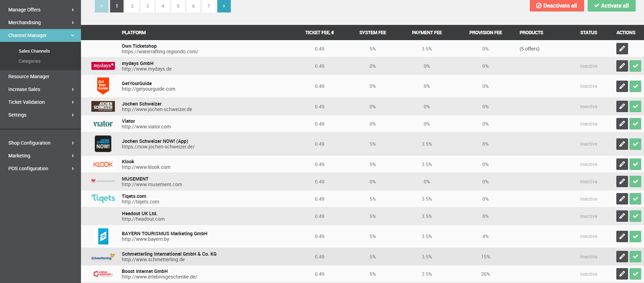The height and width of the screenshot is (283, 644).
Task: Expand the Shop Configuration menu
Action: pos(40,143)
